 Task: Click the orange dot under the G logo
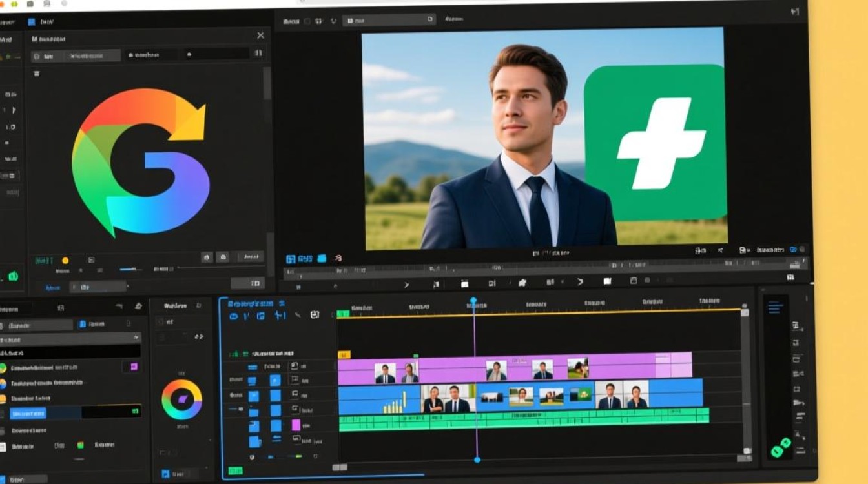tap(65, 261)
